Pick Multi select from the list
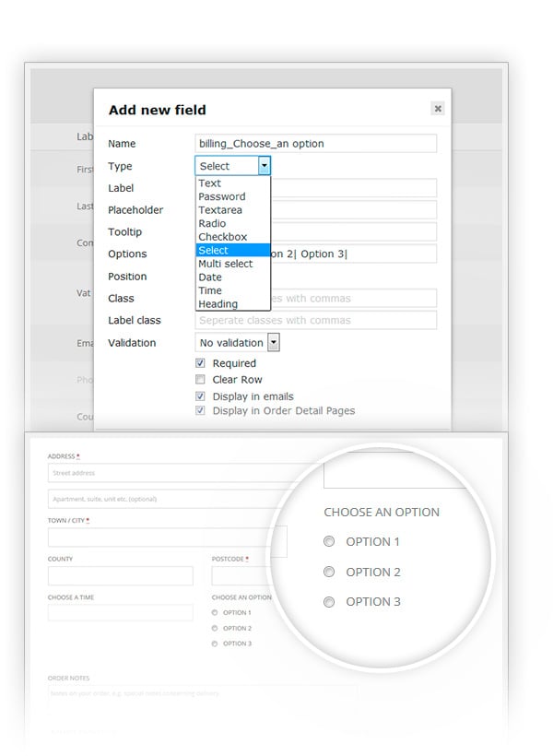Viewport: 553px width, 756px height. pos(226,264)
